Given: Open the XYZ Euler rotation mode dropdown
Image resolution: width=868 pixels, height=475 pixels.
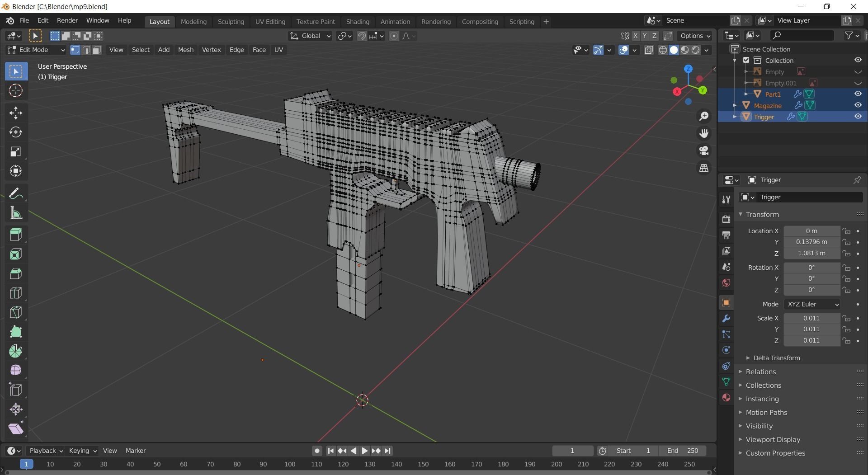Looking at the screenshot, I should coord(811,304).
